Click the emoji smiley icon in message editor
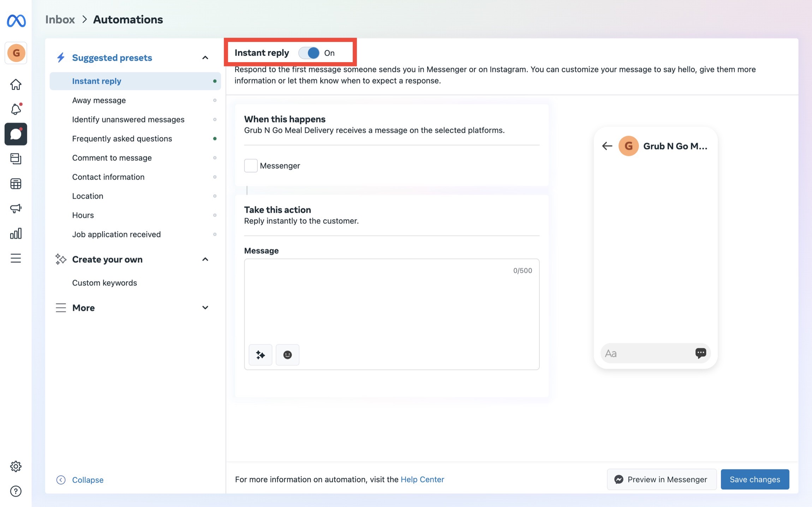Viewport: 812px width, 507px height. pos(287,355)
